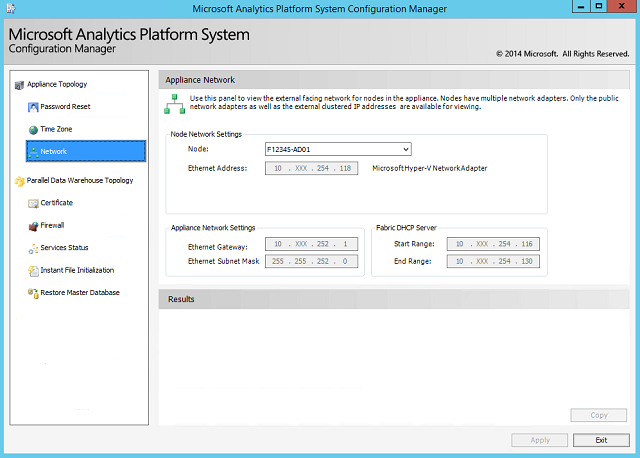This screenshot has width=640, height=458.
Task: Click the 'Node Network Settings' group title
Action: coord(206,134)
